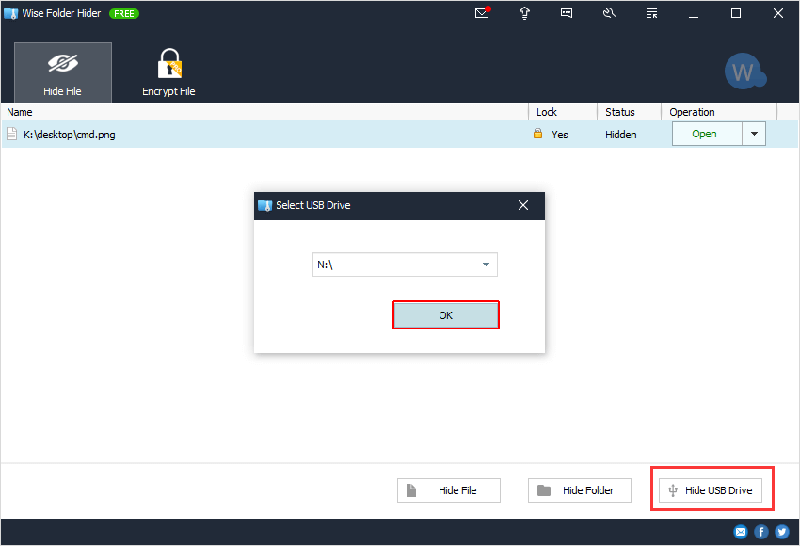Click the lock padlock icon for cmd.png
Viewport: 800px width, 546px height.
(x=538, y=134)
